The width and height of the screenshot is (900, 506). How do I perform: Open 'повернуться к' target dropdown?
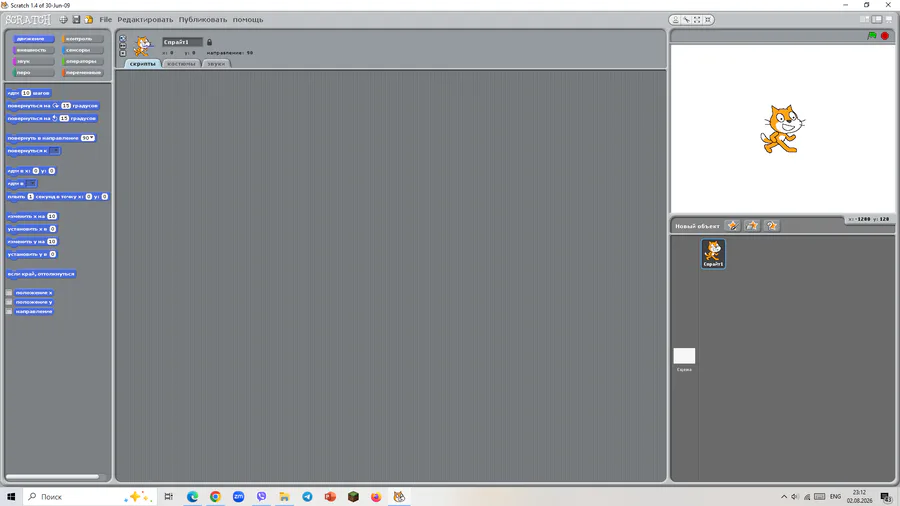[x=55, y=151]
